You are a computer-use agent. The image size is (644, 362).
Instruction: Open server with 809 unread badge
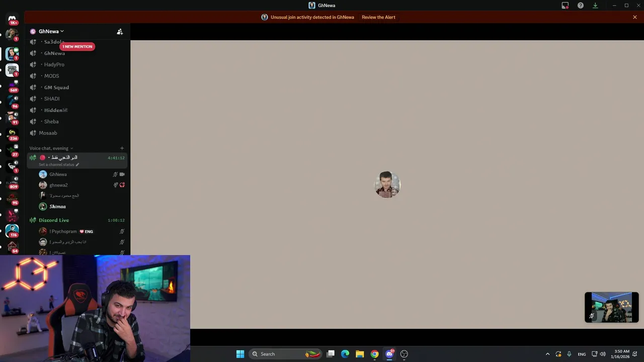(x=12, y=182)
